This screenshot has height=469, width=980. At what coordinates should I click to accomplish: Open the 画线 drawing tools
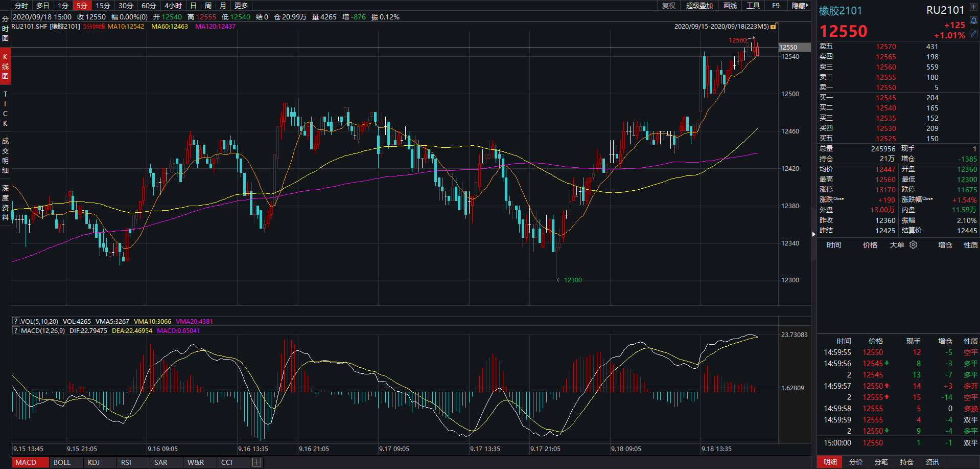click(x=730, y=6)
